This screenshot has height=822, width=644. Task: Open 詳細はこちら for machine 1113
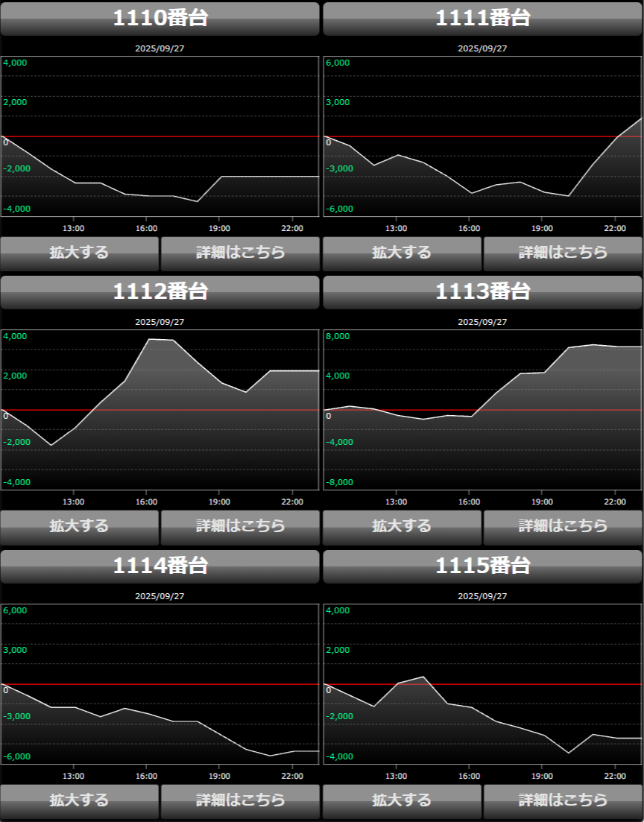[x=563, y=528]
